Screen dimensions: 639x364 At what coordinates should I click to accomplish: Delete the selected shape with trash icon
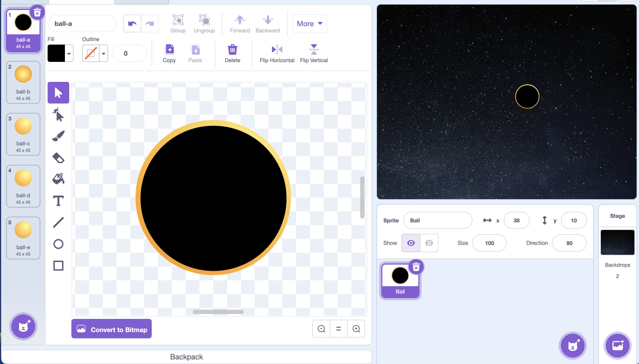(232, 53)
